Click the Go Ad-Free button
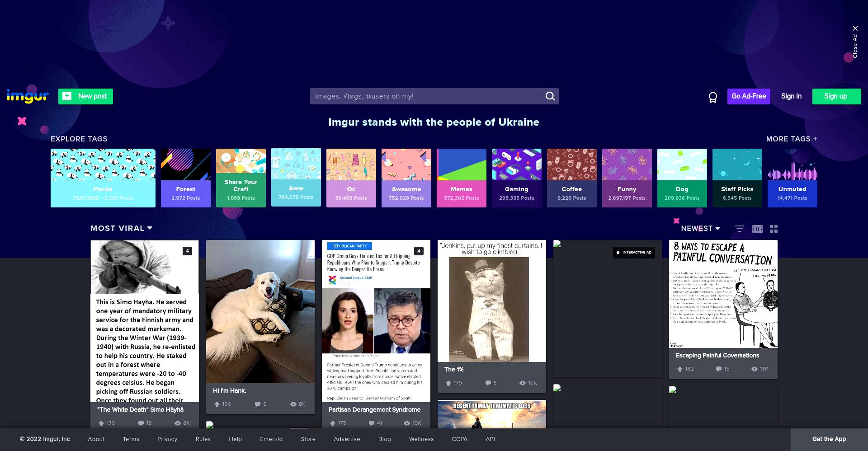The width and height of the screenshot is (868, 451). (x=749, y=96)
